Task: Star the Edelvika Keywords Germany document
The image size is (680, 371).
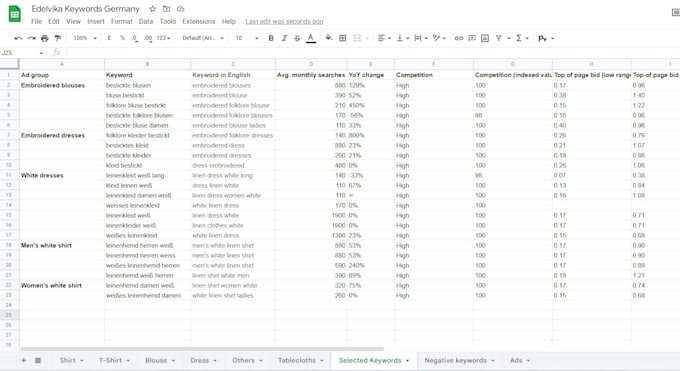Action: coord(152,9)
